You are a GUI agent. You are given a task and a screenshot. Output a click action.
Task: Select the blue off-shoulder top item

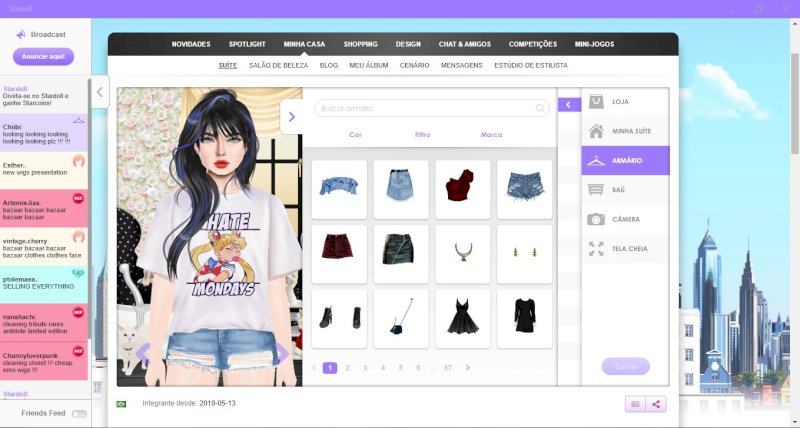coord(339,189)
